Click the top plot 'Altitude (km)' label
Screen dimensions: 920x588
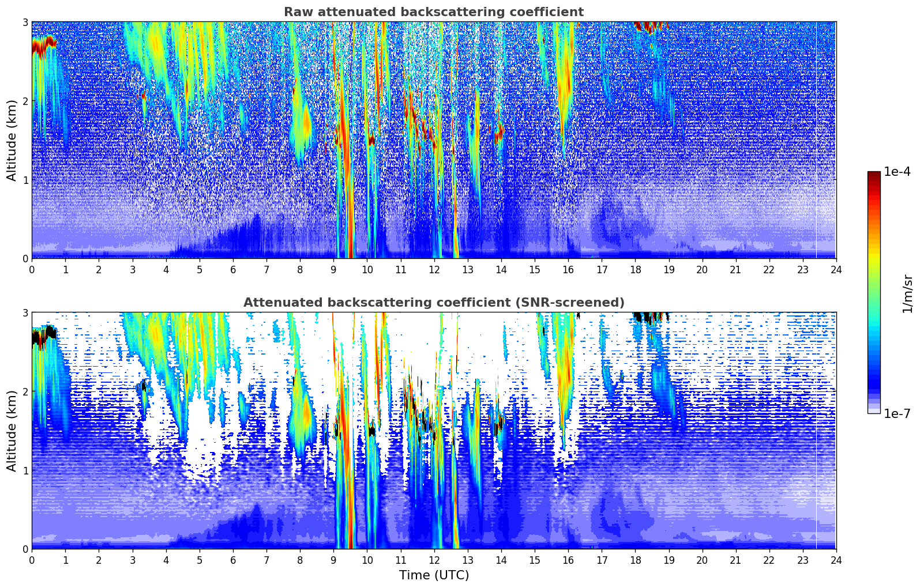12,140
